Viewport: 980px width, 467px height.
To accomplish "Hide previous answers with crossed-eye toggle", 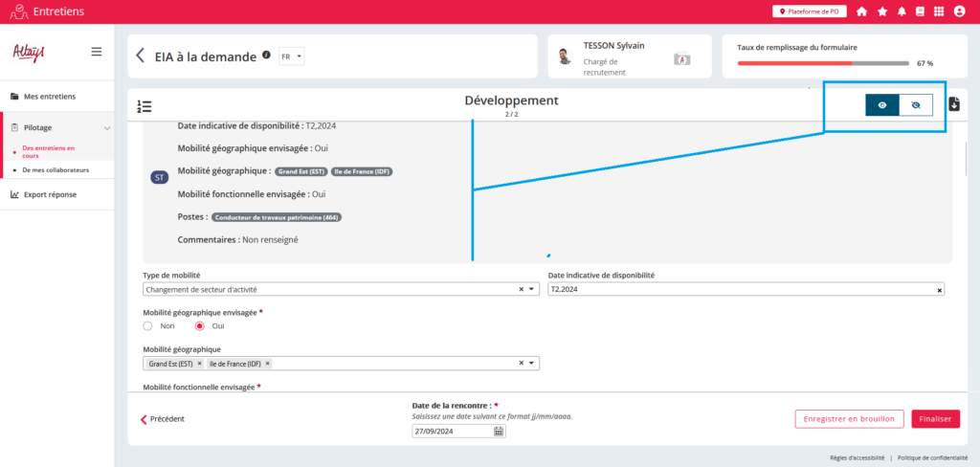I will pos(916,105).
